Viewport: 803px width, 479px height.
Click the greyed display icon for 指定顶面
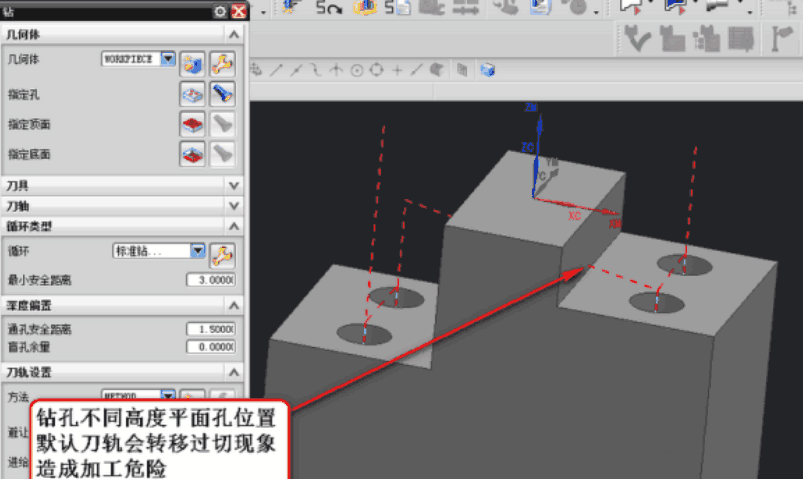pos(222,124)
